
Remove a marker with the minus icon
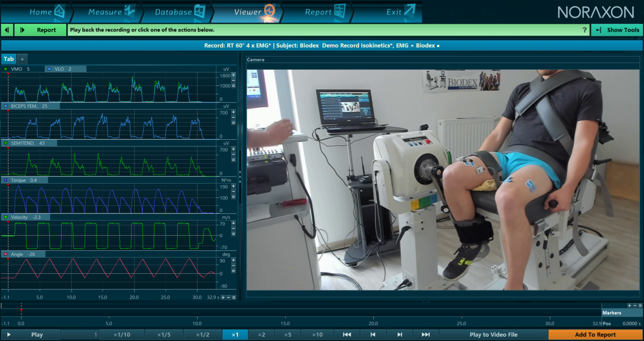coord(635,305)
